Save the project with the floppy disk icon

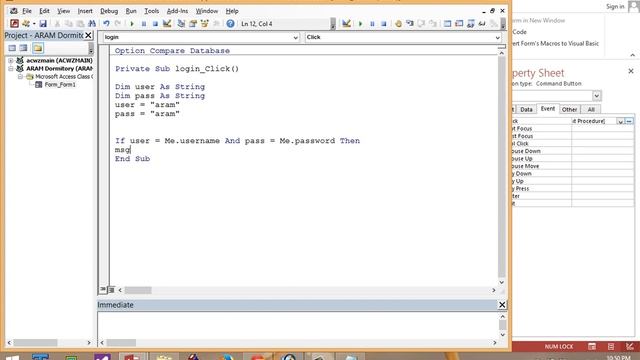coord(43,24)
